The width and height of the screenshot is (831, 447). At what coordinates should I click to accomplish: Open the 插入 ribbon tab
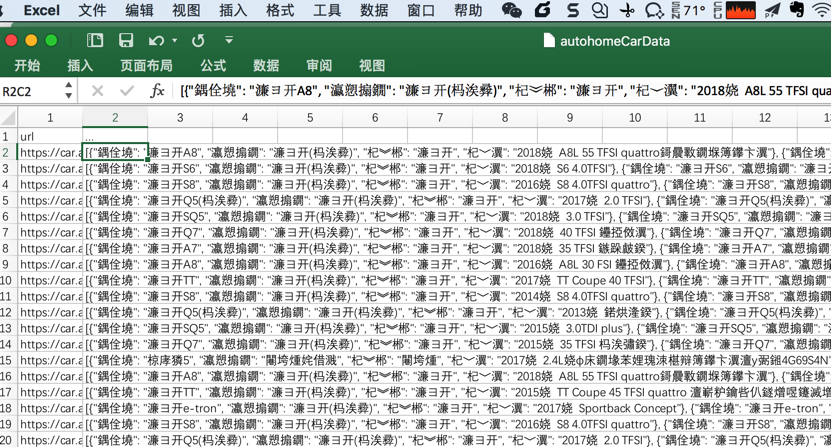[80, 65]
